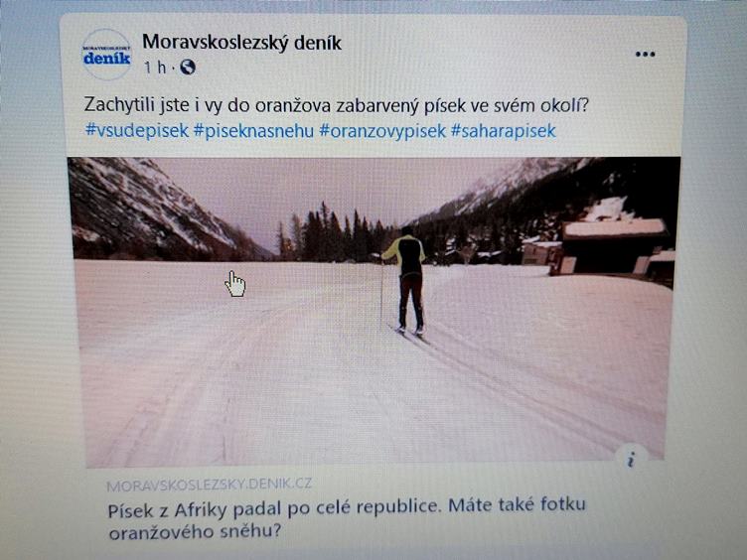Click the Moravskoslezský deník profile logo
This screenshot has width=747, height=560.
click(106, 55)
